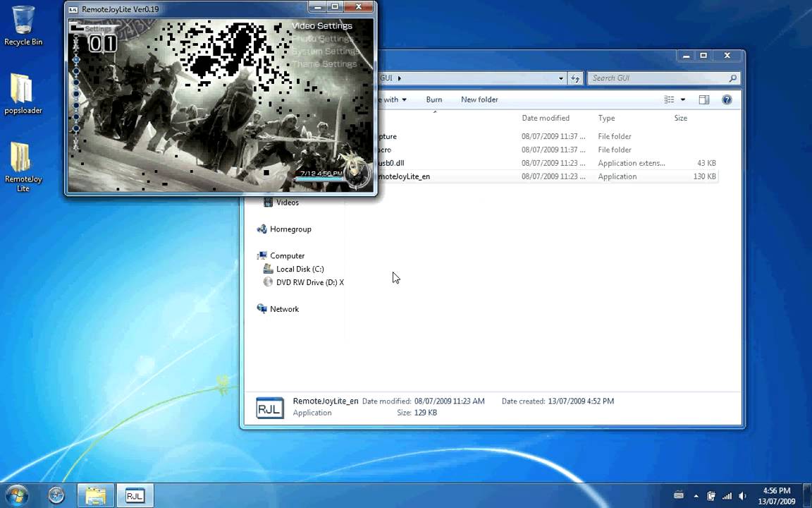Minimize the RemoteJoyLite window
This screenshot has height=508, width=812.
[x=318, y=7]
